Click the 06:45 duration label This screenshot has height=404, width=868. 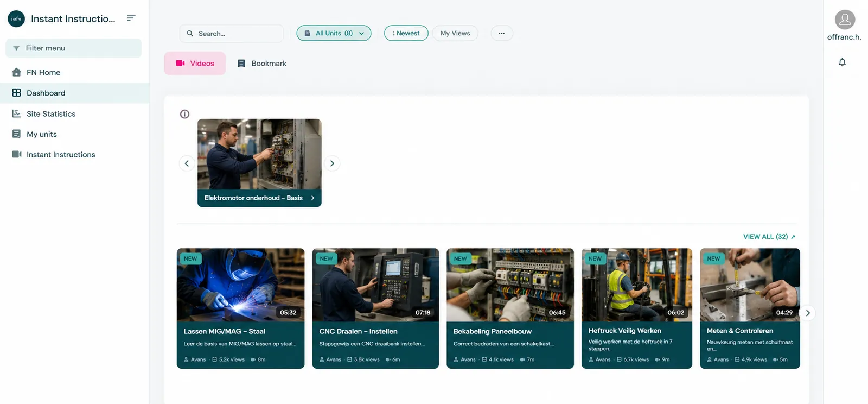click(x=557, y=313)
